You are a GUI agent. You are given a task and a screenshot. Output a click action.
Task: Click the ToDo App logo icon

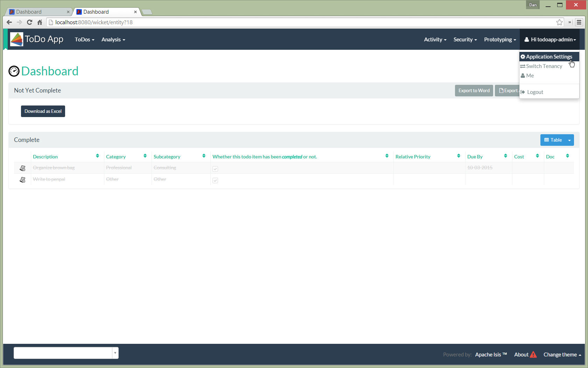pyautogui.click(x=16, y=39)
